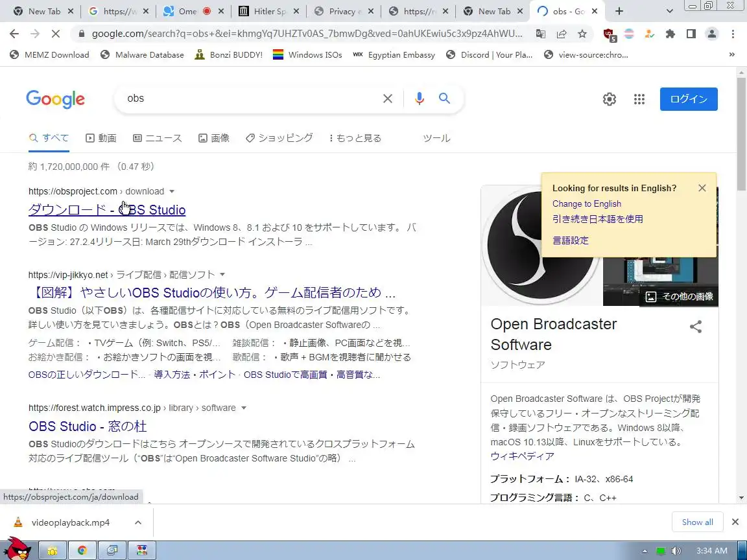The image size is (747, 560).
Task: Expand options for vip-jikkyo.net result
Action: 222,275
